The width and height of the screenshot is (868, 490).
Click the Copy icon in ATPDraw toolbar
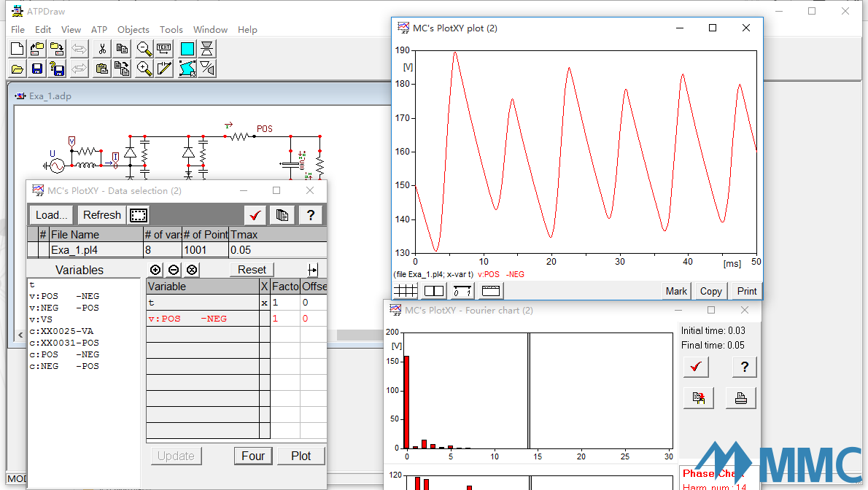point(123,49)
